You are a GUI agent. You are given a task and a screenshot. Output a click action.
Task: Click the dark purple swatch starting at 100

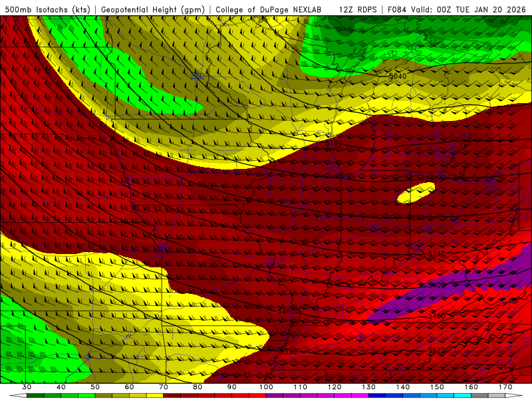[275, 396]
